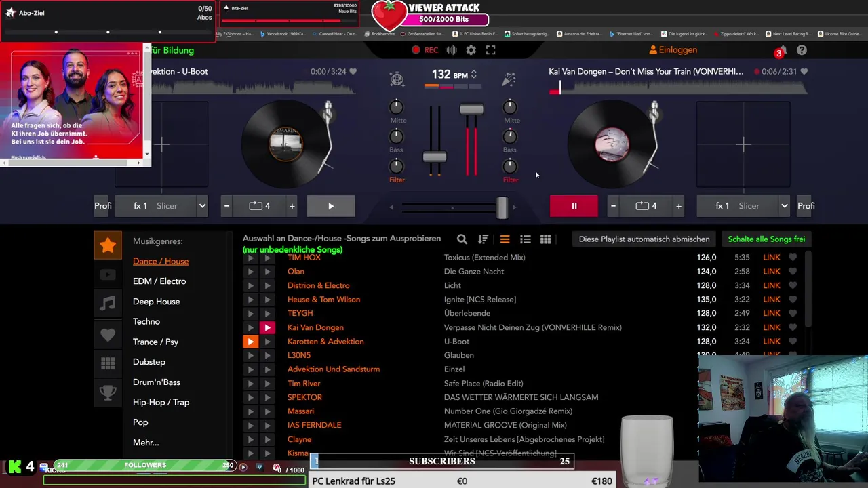Screen dimensions: 868x488
Task: Pause the right deck
Action: pyautogui.click(x=574, y=206)
